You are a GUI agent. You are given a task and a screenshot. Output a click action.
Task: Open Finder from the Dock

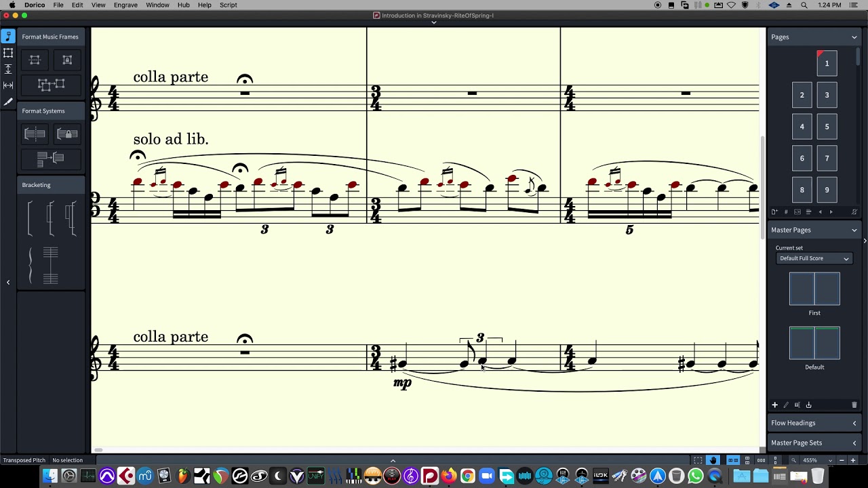[50, 476]
